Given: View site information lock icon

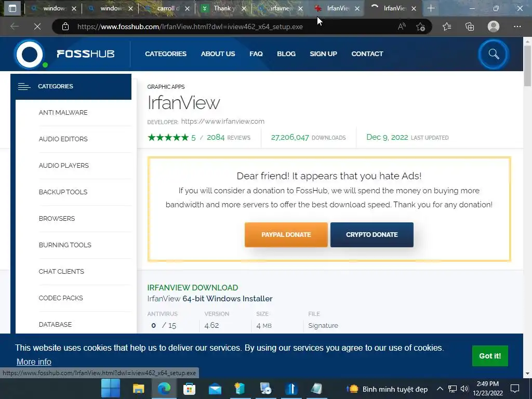Looking at the screenshot, I should [65, 26].
